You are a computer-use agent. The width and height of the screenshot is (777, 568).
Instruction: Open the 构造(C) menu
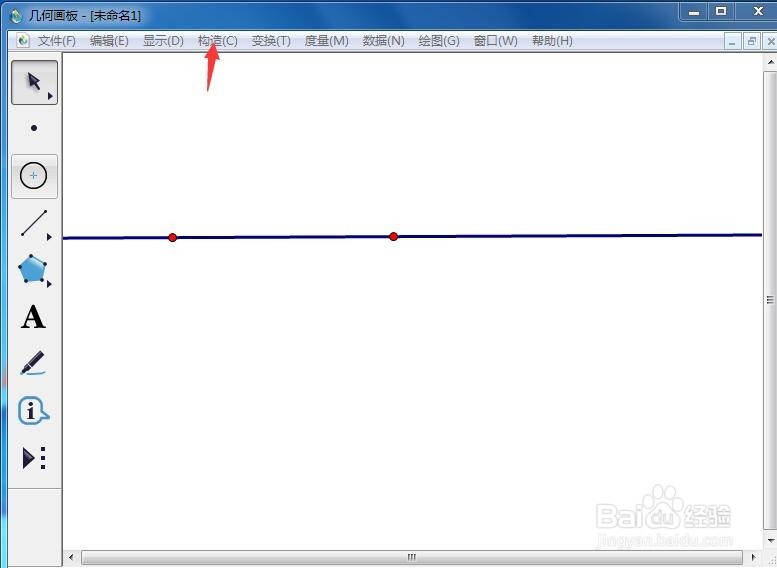tap(218, 41)
